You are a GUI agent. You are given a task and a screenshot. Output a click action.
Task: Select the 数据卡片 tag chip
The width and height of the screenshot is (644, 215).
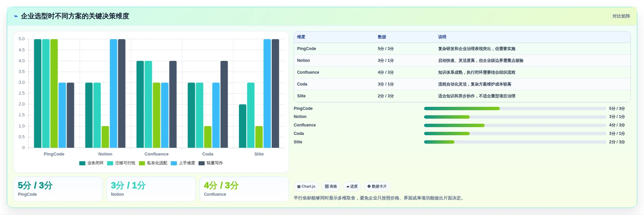tap(377, 187)
